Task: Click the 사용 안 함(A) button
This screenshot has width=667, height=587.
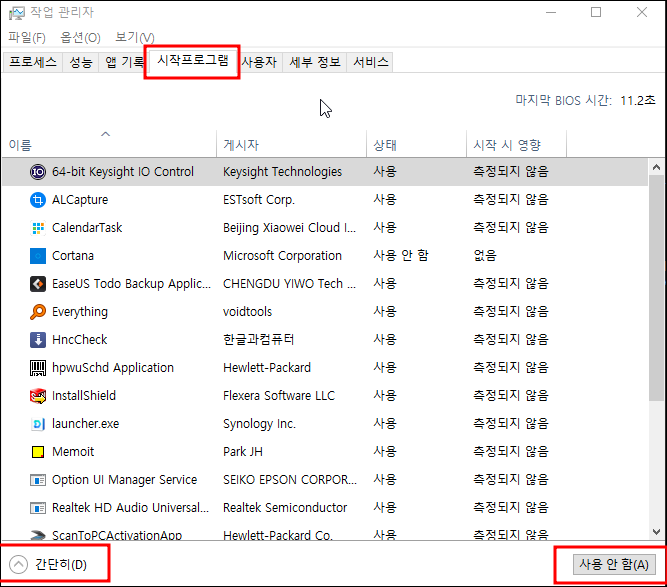Action: pos(614,564)
